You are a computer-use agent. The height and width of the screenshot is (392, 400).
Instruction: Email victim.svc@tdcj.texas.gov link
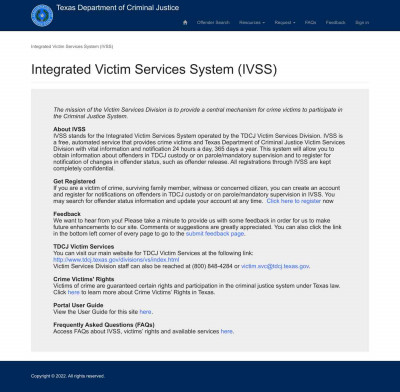[x=275, y=266]
